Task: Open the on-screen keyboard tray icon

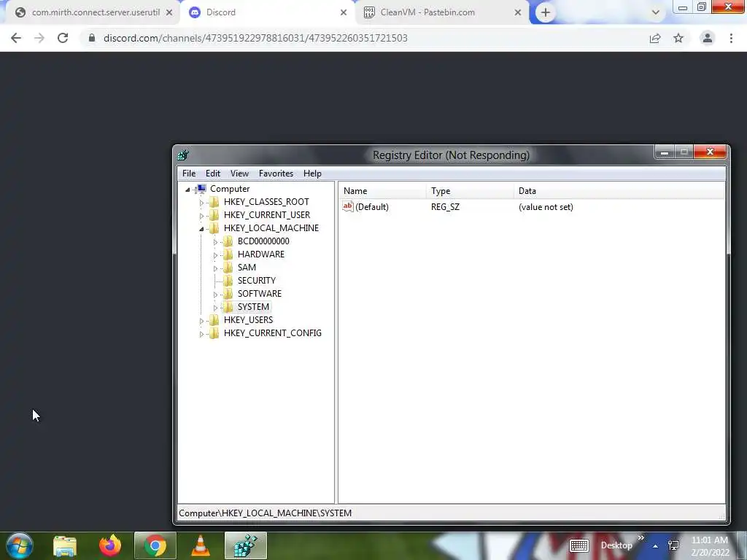Action: point(579,545)
